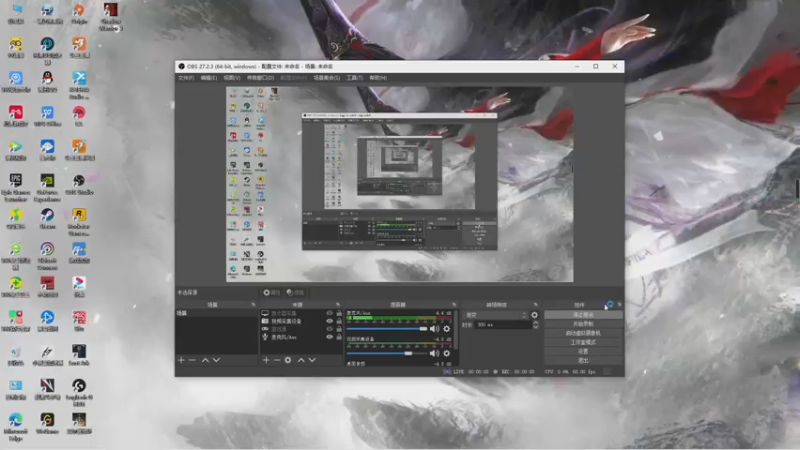Remove selected source with the minus button
This screenshot has height=450, width=800.
277,360
